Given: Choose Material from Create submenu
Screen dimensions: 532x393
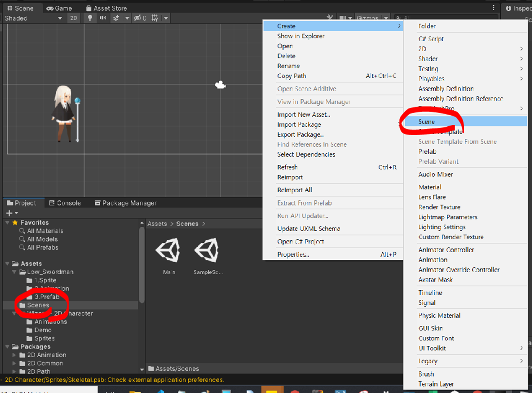Looking at the screenshot, I should coord(465,187).
